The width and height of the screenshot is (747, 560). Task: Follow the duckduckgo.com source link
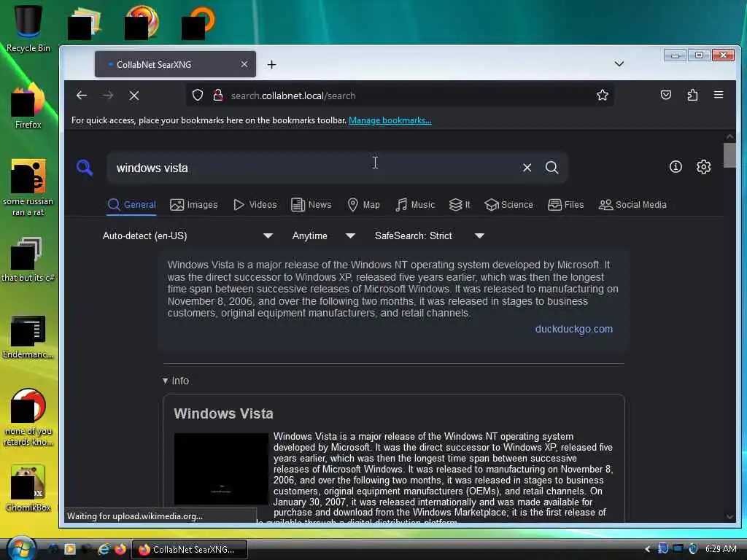(x=573, y=329)
